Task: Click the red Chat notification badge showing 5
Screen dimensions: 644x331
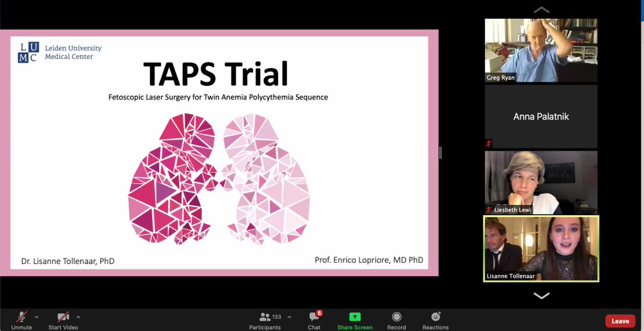Action: click(x=319, y=313)
